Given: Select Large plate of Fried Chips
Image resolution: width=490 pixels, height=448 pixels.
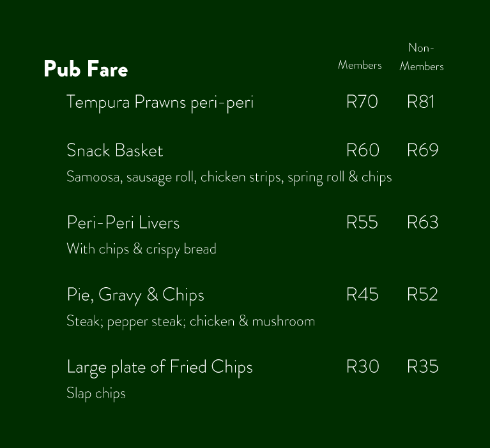Looking at the screenshot, I should 159,367.
